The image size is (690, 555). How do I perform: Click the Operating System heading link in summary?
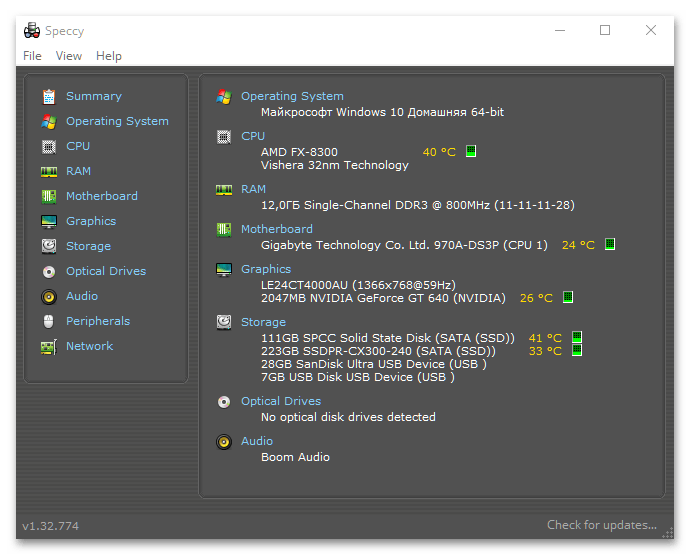tap(292, 96)
